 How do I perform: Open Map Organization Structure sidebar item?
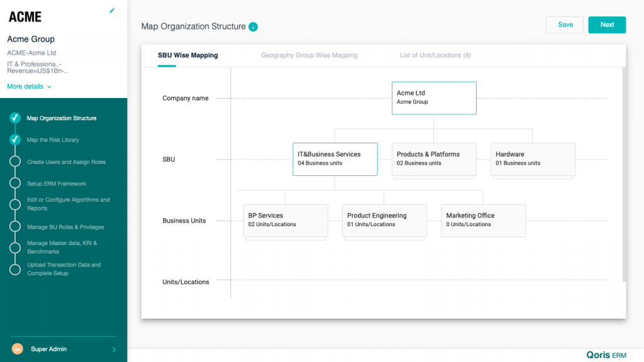[62, 118]
